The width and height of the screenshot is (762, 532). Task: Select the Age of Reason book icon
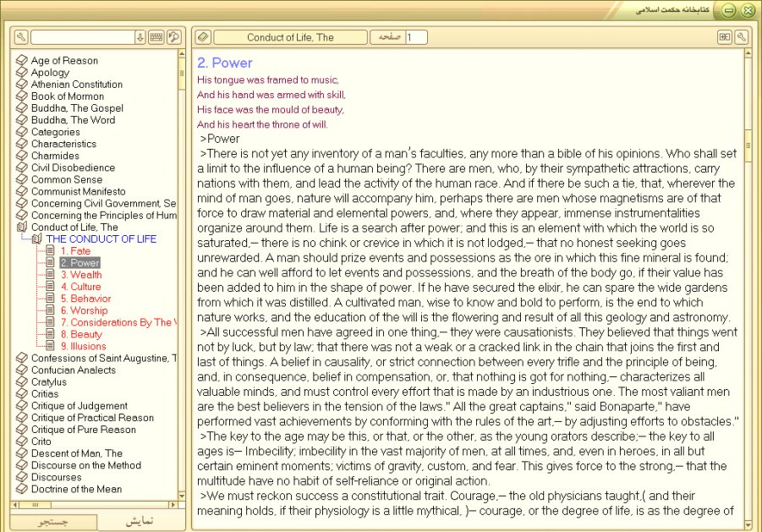pos(21,60)
